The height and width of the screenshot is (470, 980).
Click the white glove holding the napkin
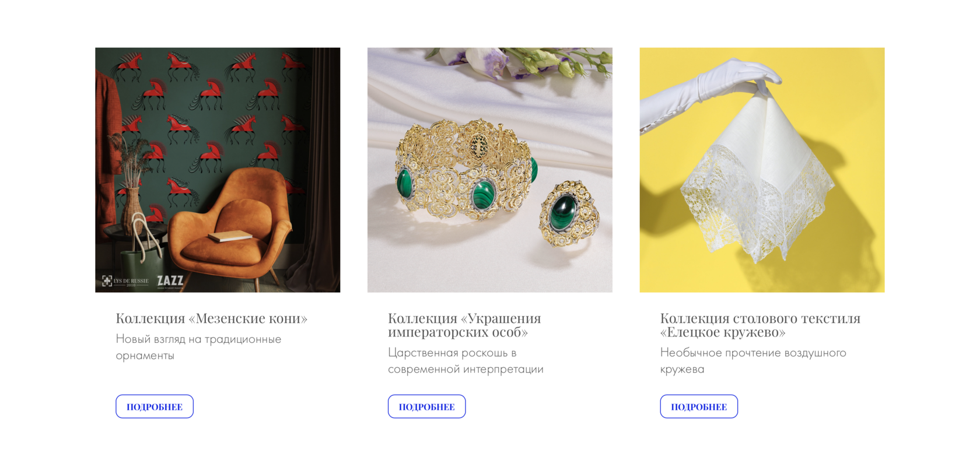coord(709,93)
